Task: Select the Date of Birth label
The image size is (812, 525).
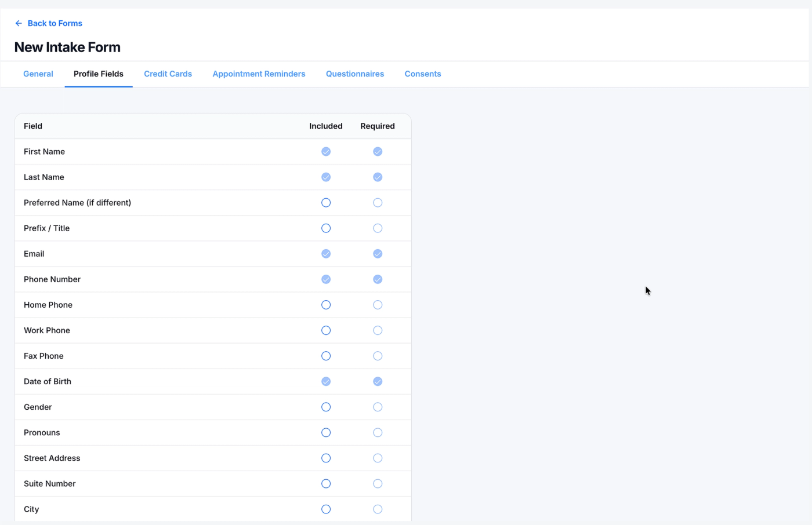Action: tap(48, 381)
